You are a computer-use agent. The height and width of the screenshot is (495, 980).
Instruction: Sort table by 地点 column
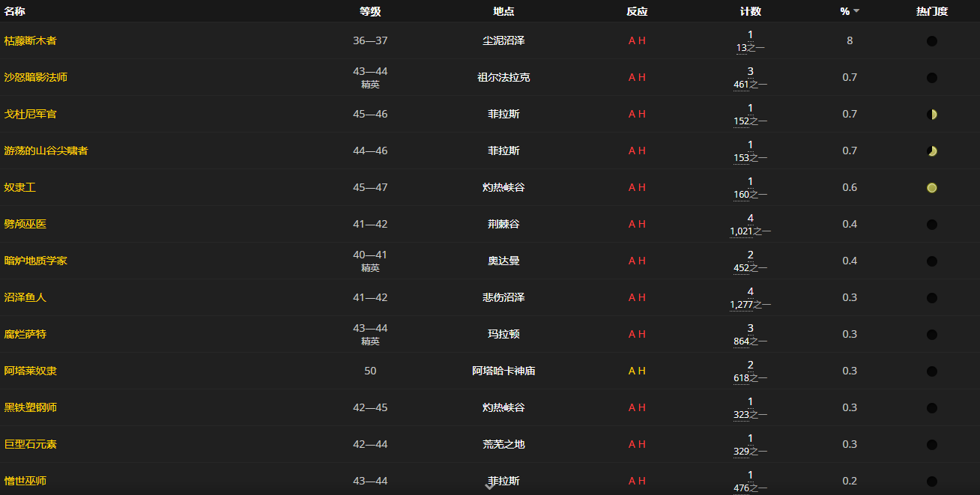(503, 11)
